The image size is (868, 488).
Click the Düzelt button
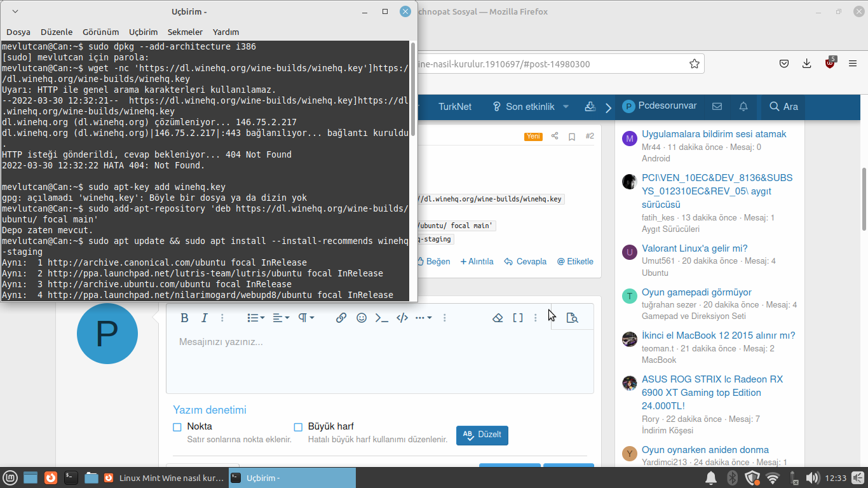pos(482,435)
